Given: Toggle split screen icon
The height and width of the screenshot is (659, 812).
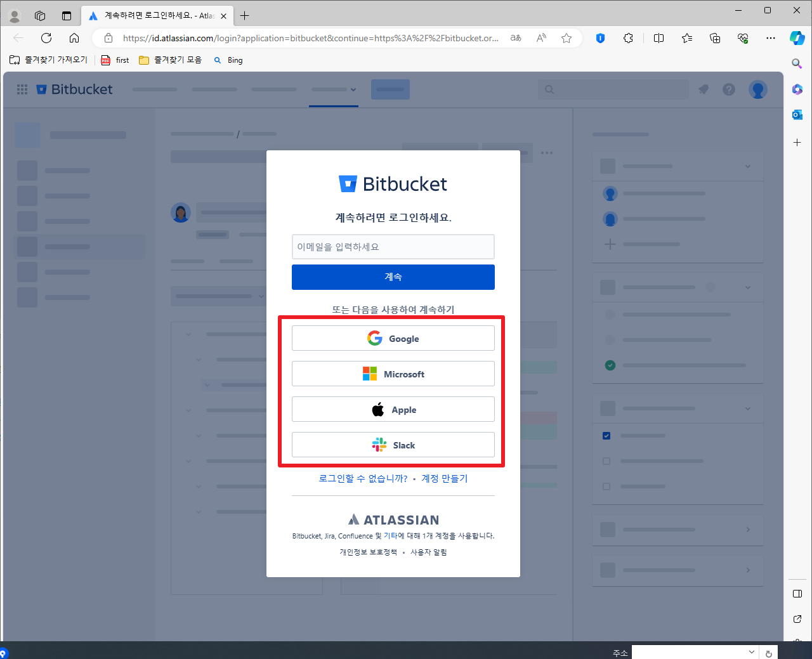Looking at the screenshot, I should pyautogui.click(x=658, y=38).
